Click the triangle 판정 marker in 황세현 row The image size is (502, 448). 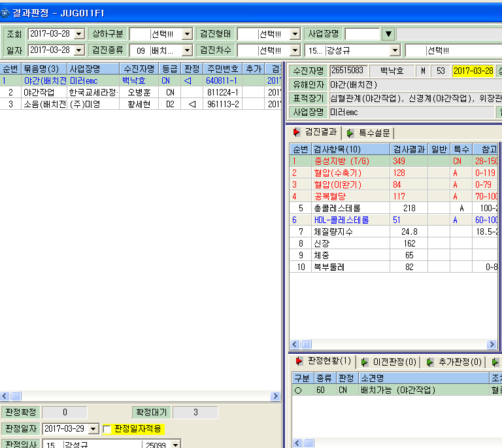click(192, 104)
